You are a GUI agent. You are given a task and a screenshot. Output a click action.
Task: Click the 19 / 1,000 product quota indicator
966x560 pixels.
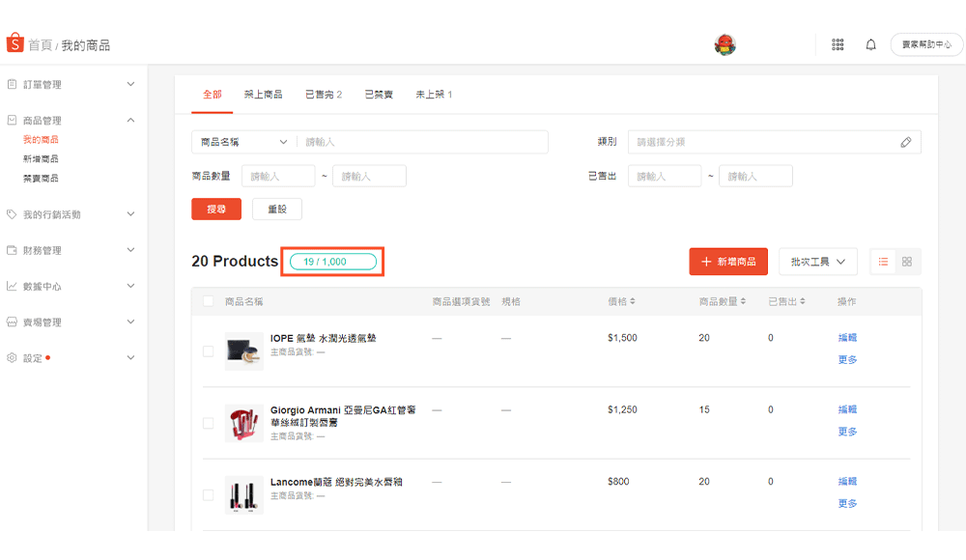click(x=332, y=262)
